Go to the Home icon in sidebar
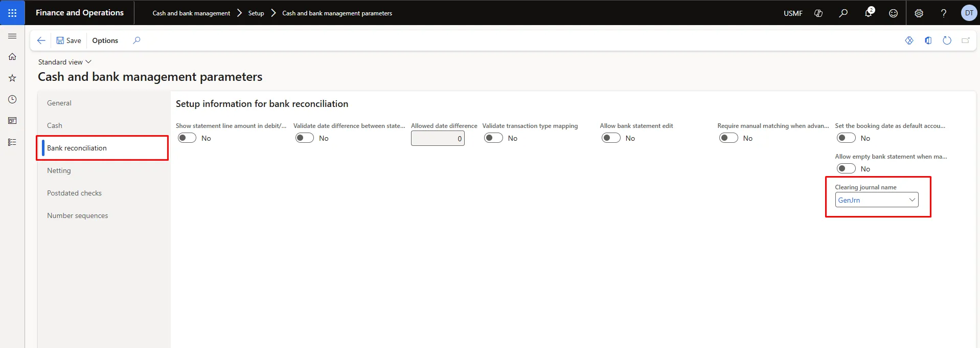 click(x=12, y=57)
